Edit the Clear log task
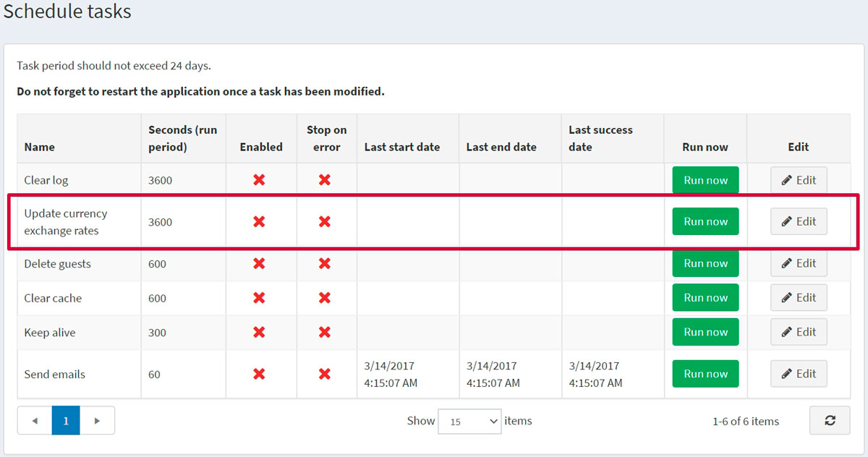The width and height of the screenshot is (868, 457). pyautogui.click(x=799, y=180)
